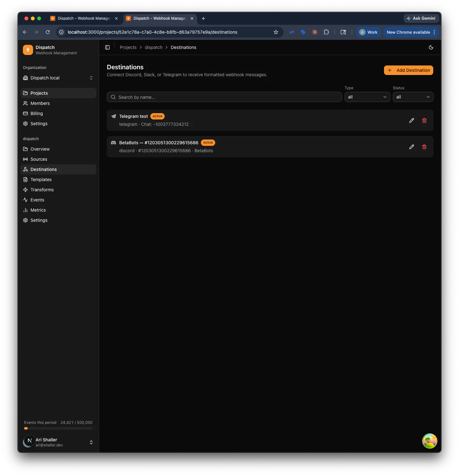Click the Telegram test destination name
This screenshot has width=459, height=476.
click(134, 116)
